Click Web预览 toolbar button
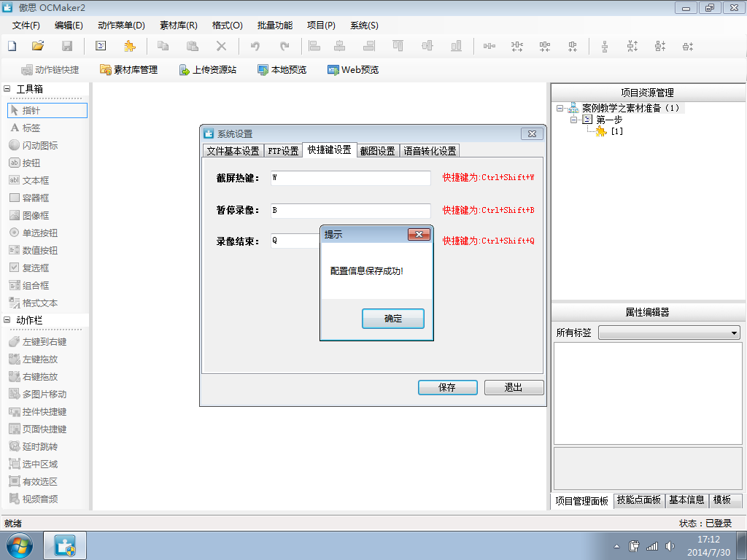The width and height of the screenshot is (747, 560). pos(353,70)
